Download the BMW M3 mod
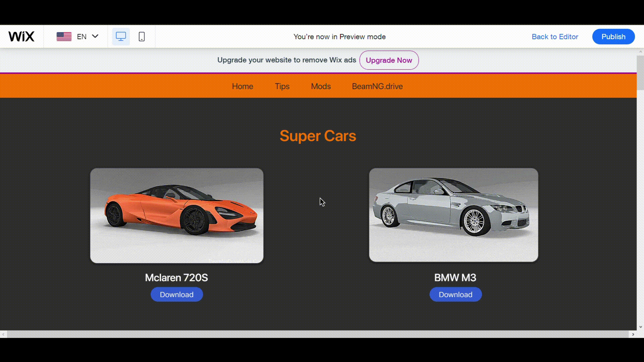 [x=455, y=294]
